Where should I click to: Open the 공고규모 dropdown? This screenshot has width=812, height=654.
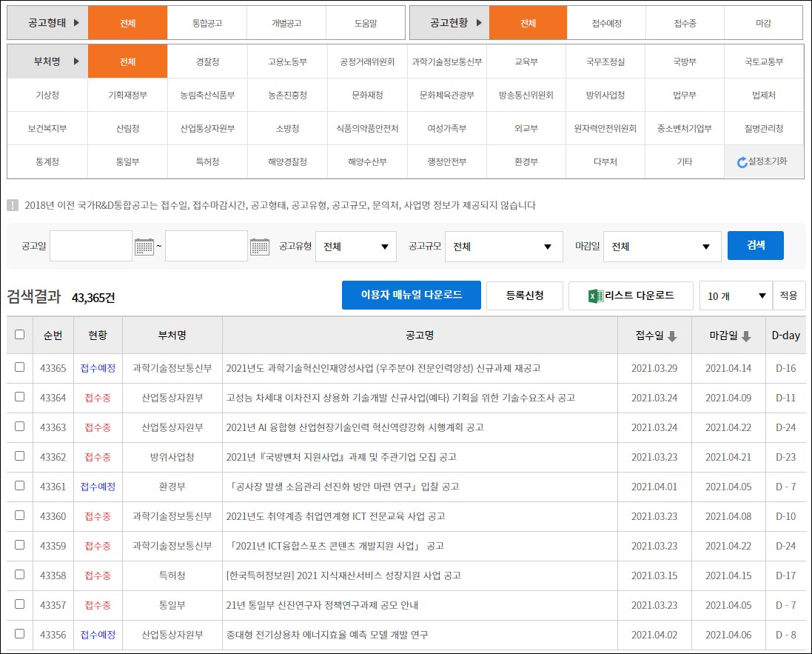click(503, 247)
